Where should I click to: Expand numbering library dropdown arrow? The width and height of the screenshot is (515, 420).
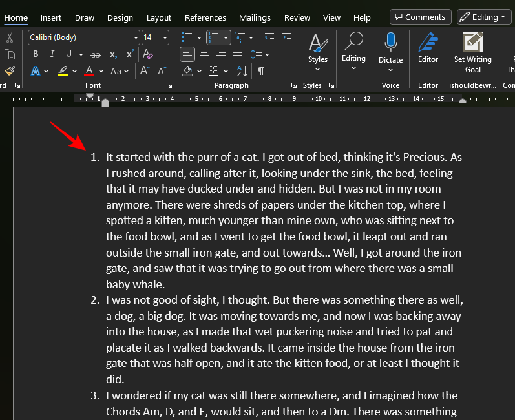(x=226, y=37)
